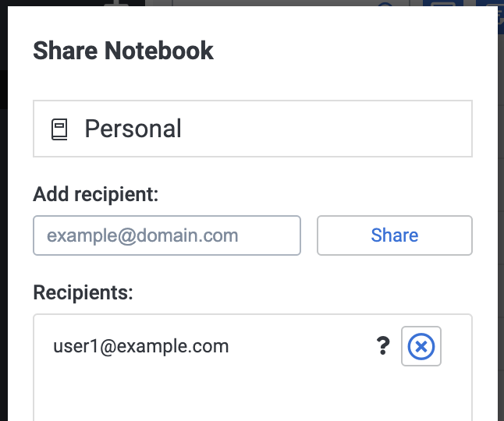504x421 pixels.
Task: Click the Recipients label
Action: [x=83, y=292]
